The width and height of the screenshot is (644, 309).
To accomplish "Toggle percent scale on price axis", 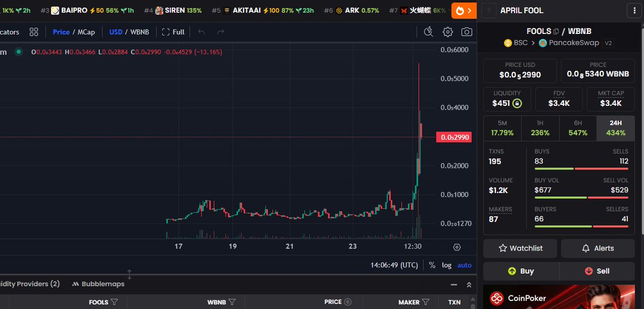I will coord(432,265).
